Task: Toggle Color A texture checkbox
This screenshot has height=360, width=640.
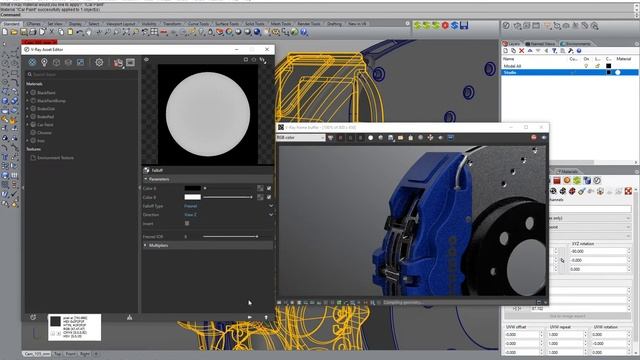Action: (269, 188)
